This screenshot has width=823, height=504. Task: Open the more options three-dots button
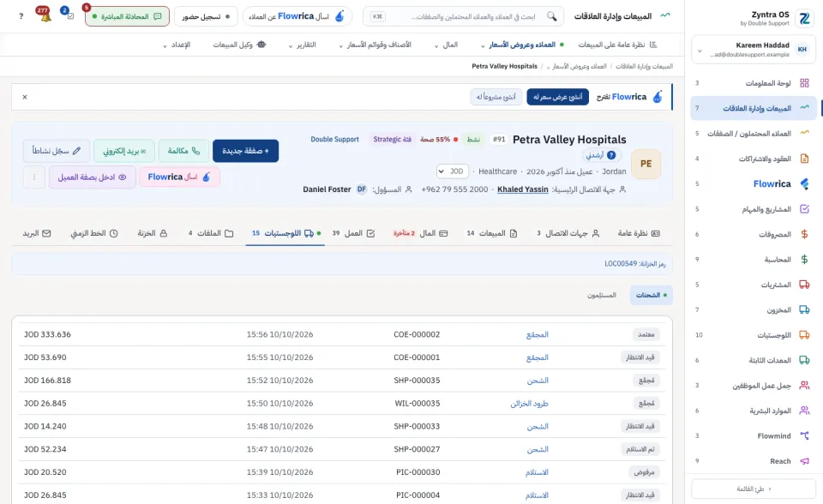(34, 177)
